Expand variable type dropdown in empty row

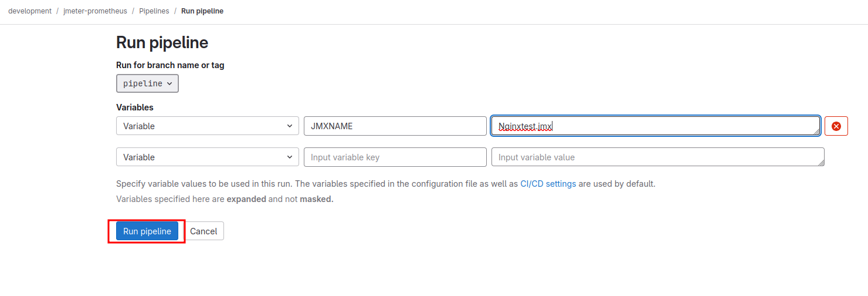pyautogui.click(x=208, y=157)
